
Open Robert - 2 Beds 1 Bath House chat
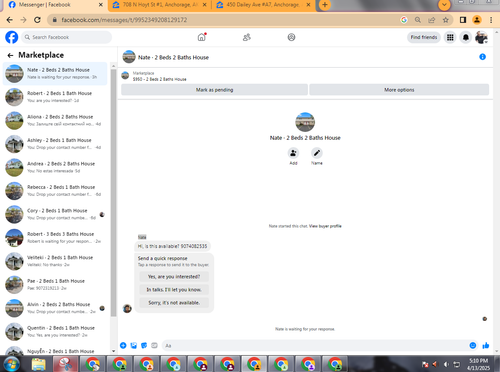[55, 97]
